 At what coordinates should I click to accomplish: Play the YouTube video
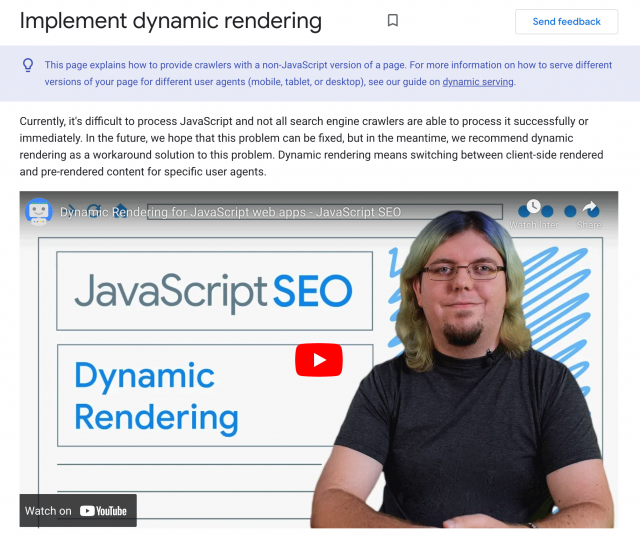[x=318, y=360]
